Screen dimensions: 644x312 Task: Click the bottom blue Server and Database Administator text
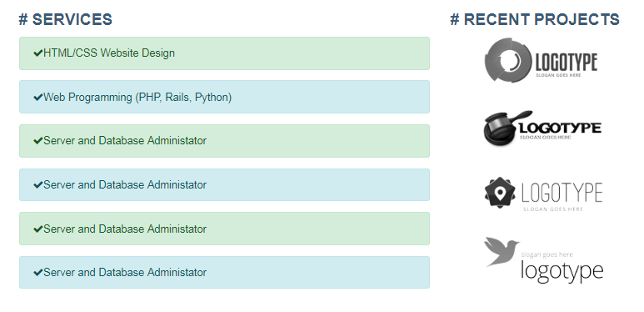coord(125,273)
